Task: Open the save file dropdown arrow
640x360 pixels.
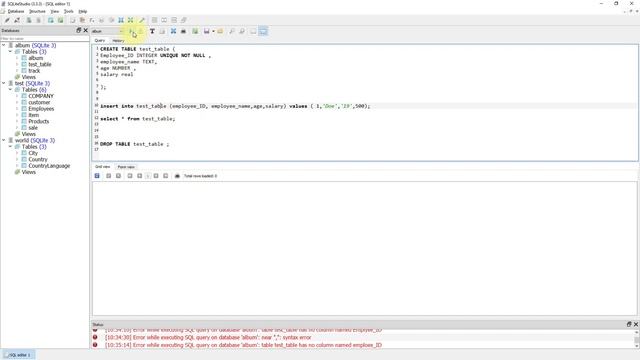Action: coord(213,31)
